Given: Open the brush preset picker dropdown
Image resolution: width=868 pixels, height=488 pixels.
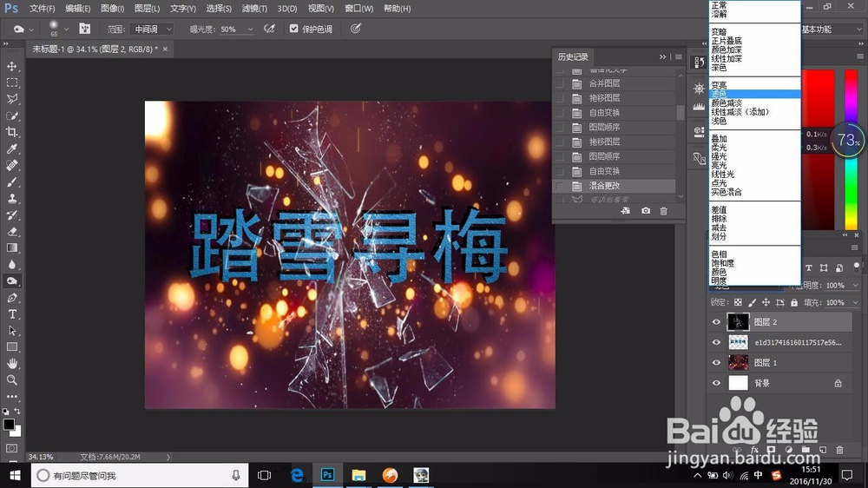Looking at the screenshot, I should (x=66, y=29).
